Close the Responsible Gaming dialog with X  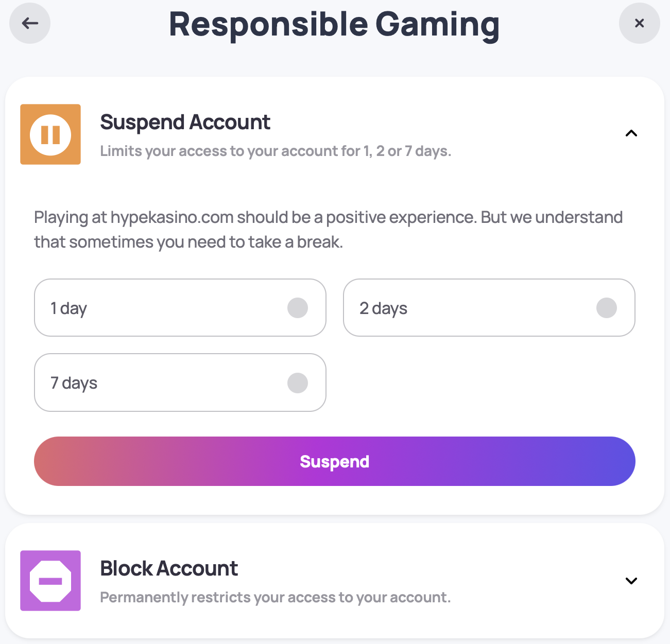(x=639, y=23)
